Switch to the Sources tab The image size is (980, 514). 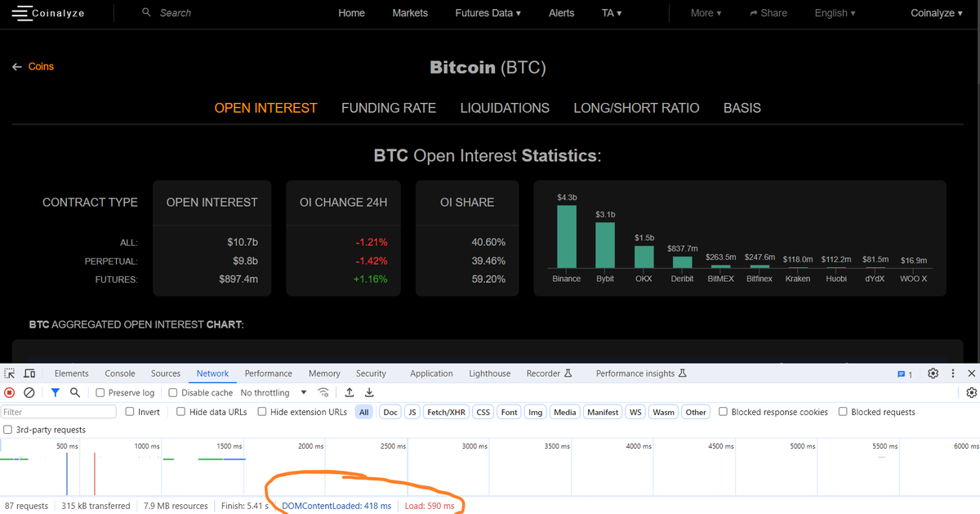click(x=166, y=373)
